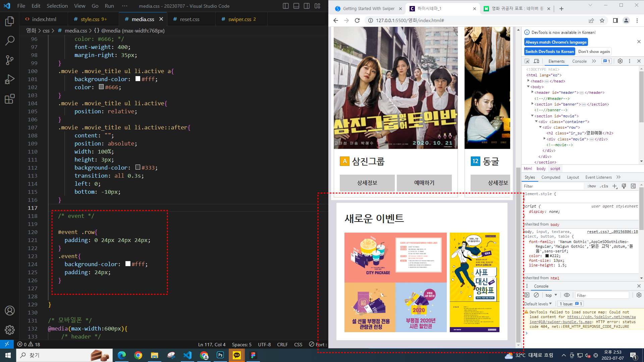644x362 pixels.
Task: Click the 예매하기 button under 삼진그룹
Action: (424, 183)
